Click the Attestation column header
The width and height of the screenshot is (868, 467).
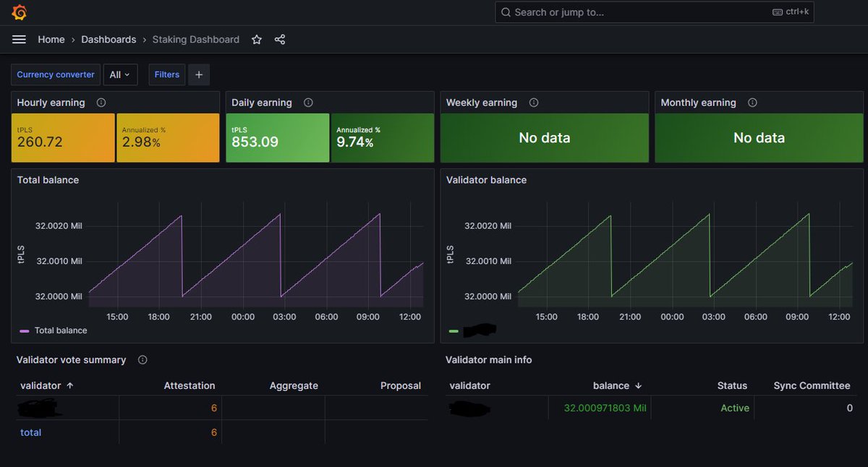[x=190, y=386]
